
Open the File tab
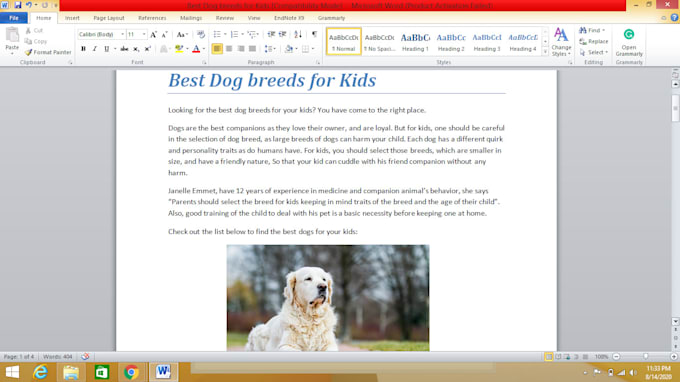point(14,18)
